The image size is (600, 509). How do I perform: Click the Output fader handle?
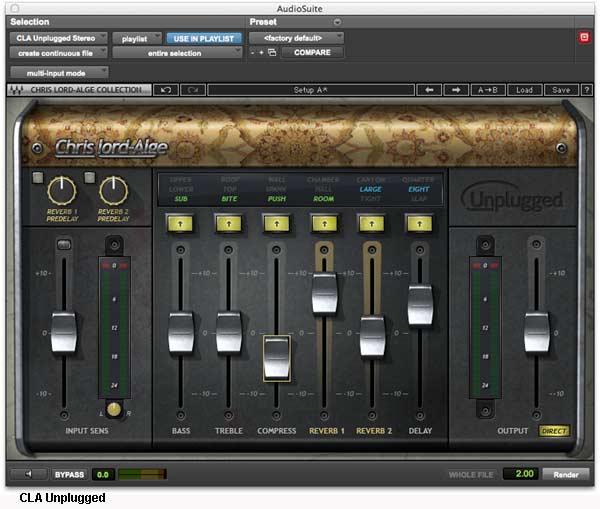click(x=536, y=333)
